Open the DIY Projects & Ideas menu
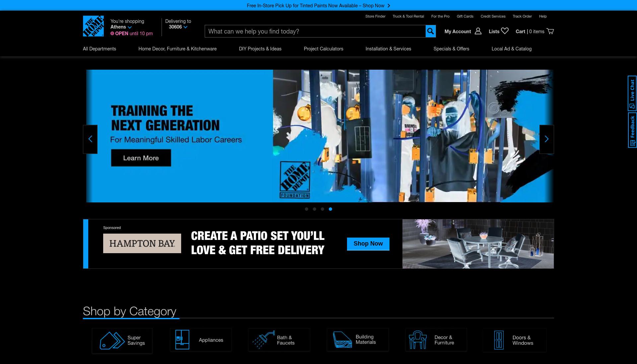The width and height of the screenshot is (637, 364). tap(260, 49)
